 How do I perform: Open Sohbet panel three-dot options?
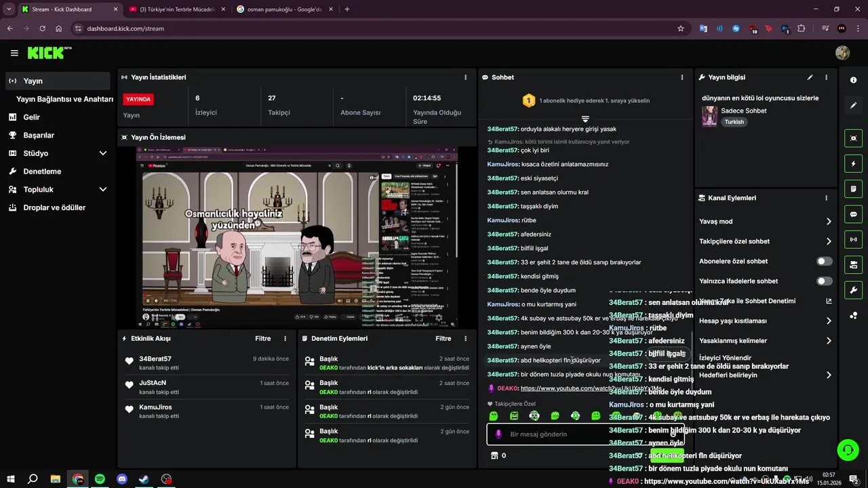[x=682, y=77]
